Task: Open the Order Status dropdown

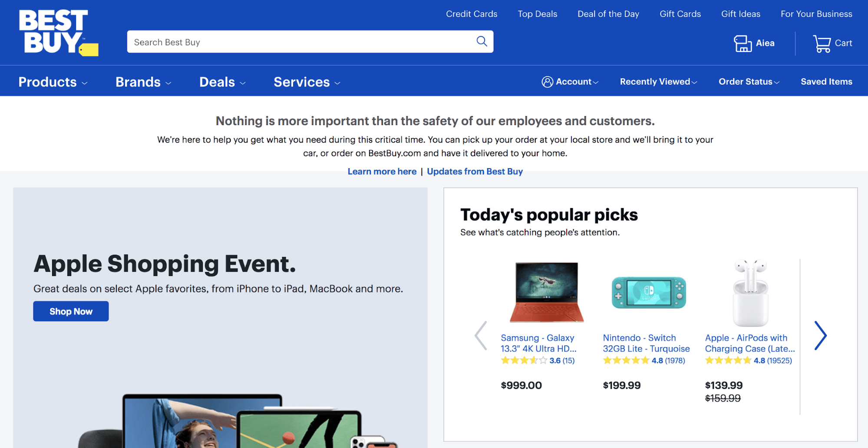Action: click(749, 82)
